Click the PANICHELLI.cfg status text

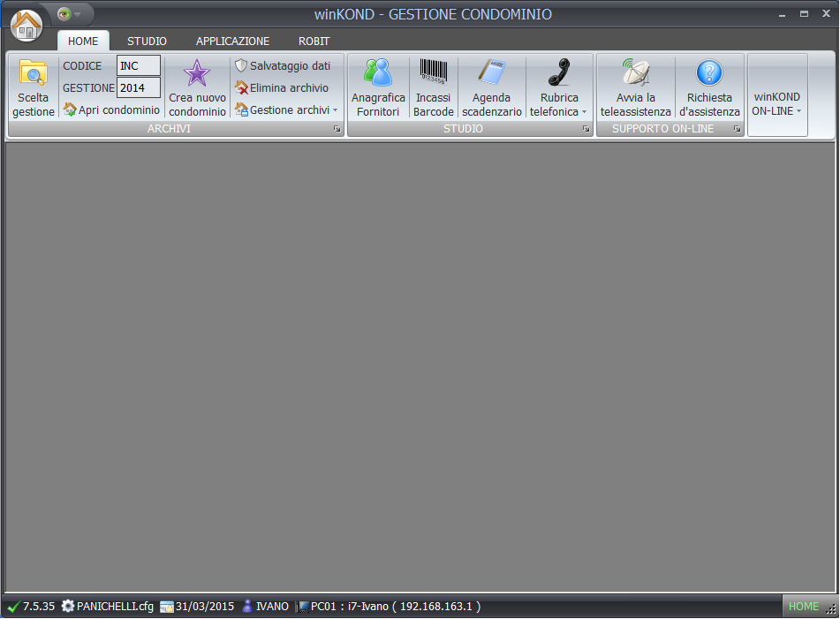(x=115, y=606)
